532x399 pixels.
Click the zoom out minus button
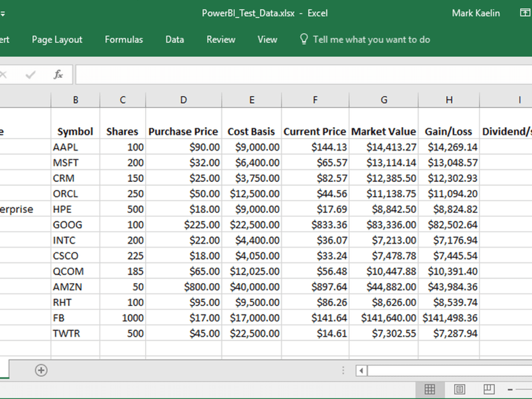(x=510, y=390)
